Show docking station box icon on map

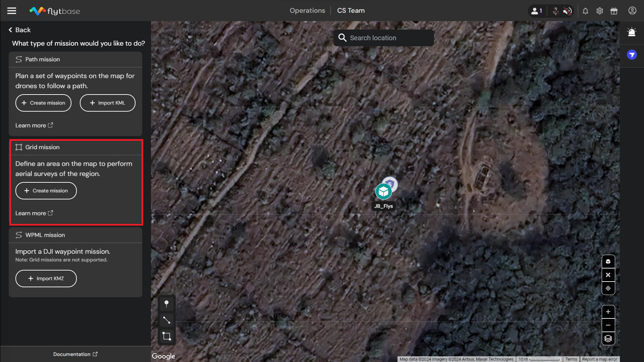(608, 261)
